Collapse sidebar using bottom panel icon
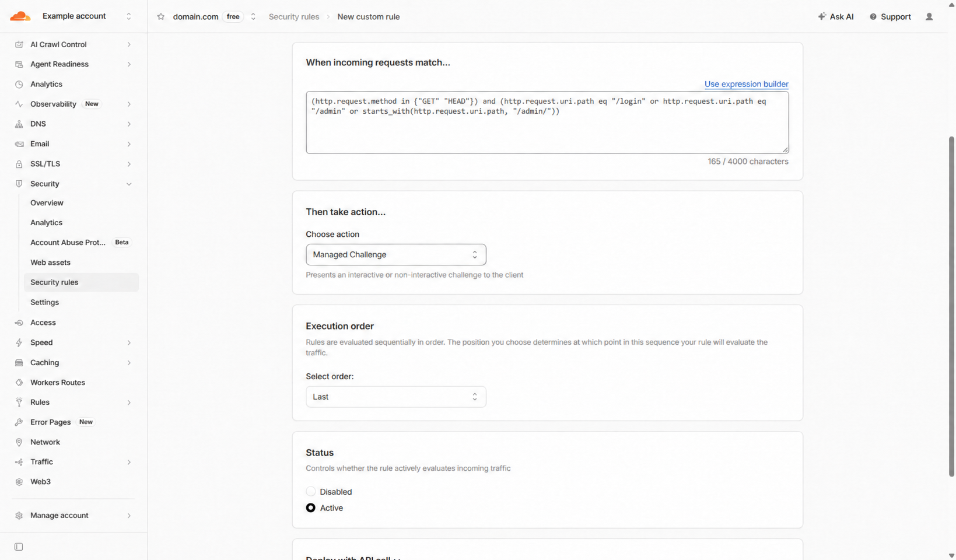Screen dimensions: 956x560 click(19, 547)
